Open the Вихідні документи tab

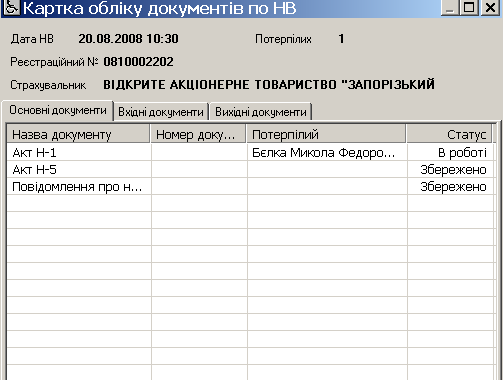(x=261, y=112)
